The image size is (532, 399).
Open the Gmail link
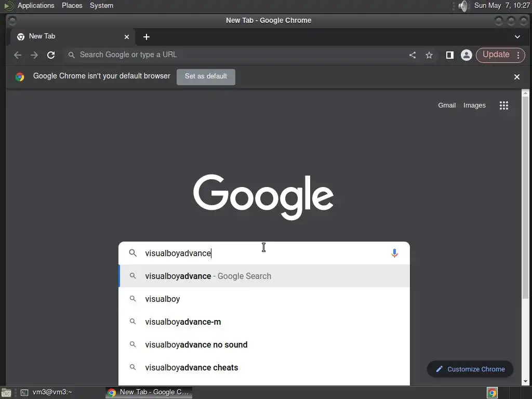[x=447, y=105]
